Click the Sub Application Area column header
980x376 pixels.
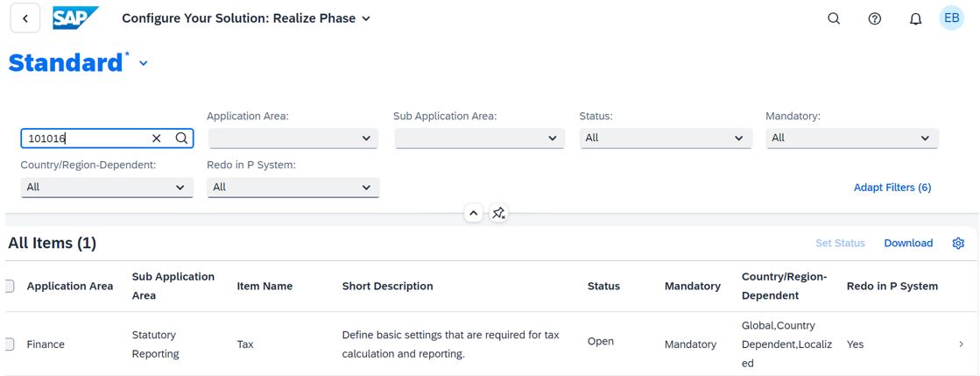pos(173,286)
